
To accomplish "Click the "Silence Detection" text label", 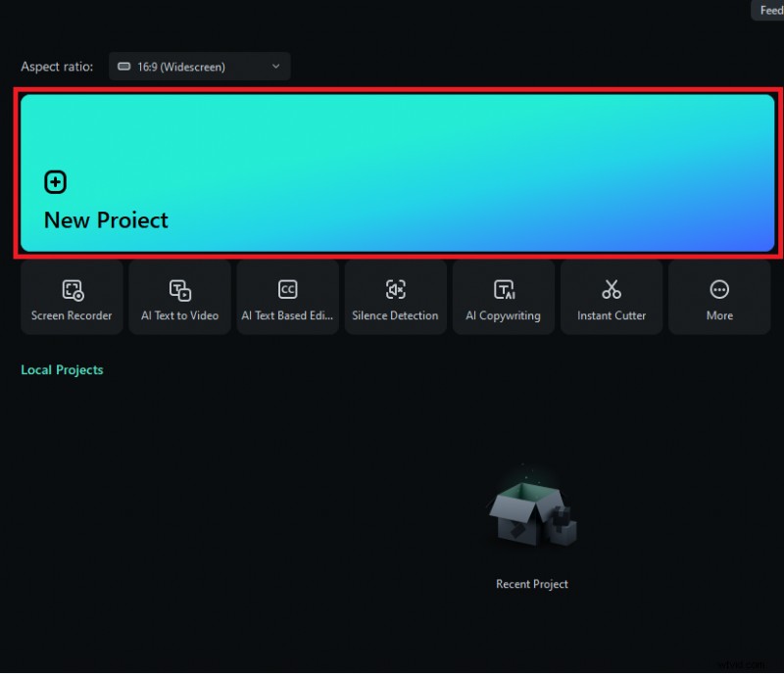I will click(395, 315).
